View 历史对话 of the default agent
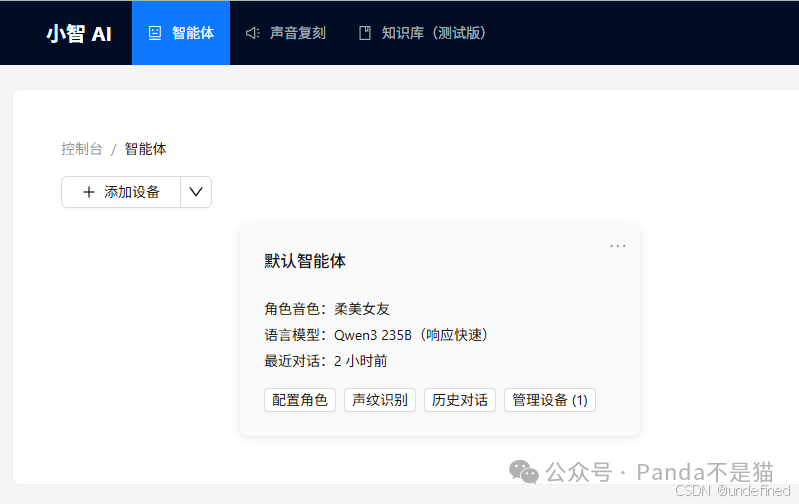799x504 pixels. point(460,400)
